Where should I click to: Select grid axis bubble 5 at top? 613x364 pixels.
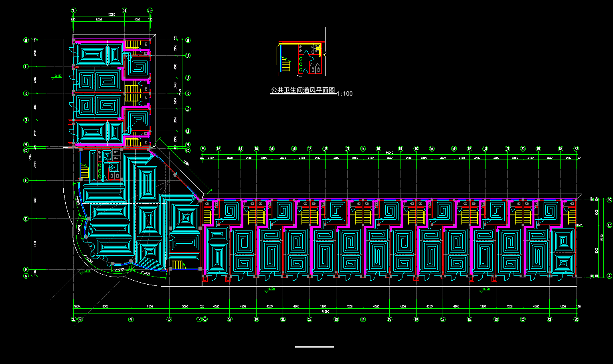150,10
